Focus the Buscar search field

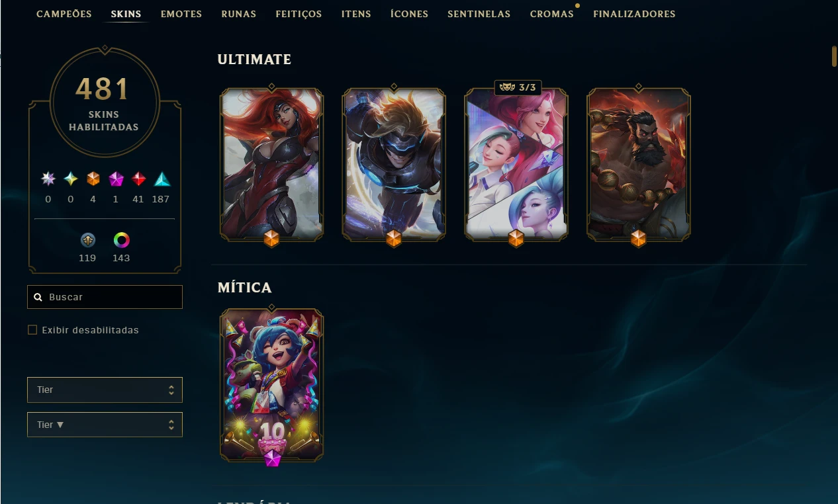tap(105, 297)
